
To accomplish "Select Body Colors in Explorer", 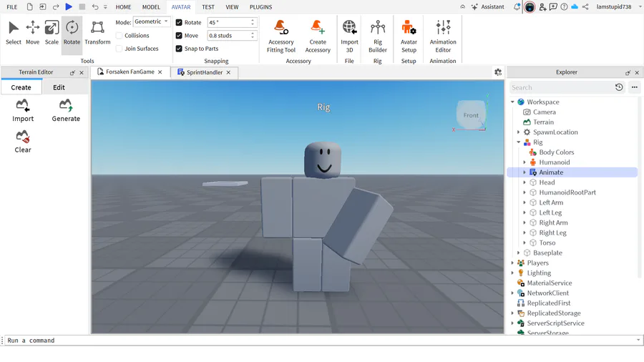I will [x=556, y=152].
